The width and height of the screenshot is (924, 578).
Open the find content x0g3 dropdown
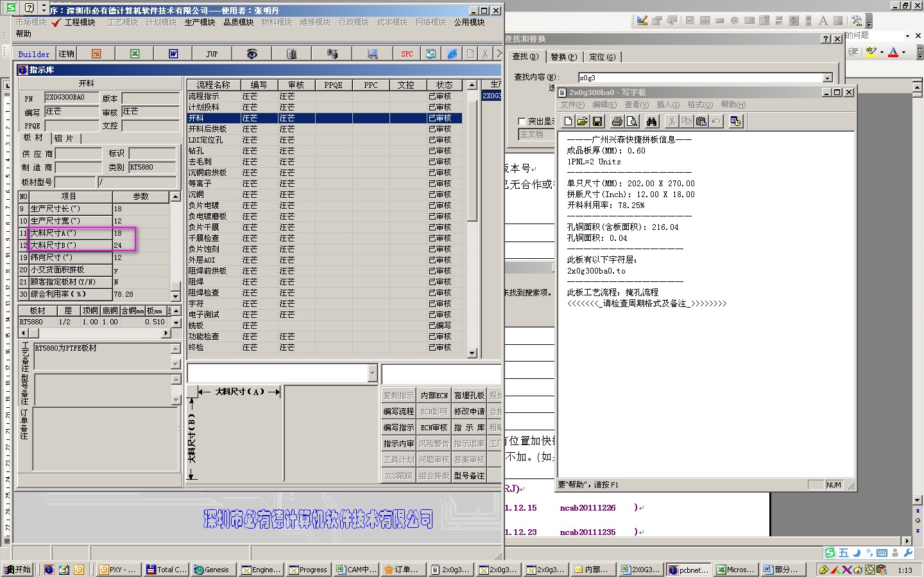[x=827, y=78]
